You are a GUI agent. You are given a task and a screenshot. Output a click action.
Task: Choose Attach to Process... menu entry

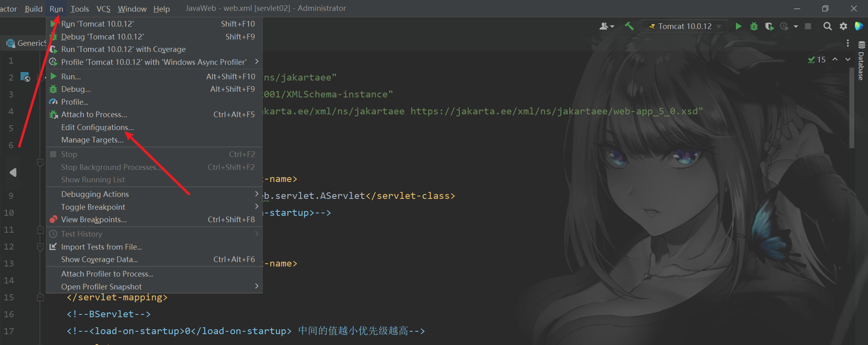coord(154,114)
